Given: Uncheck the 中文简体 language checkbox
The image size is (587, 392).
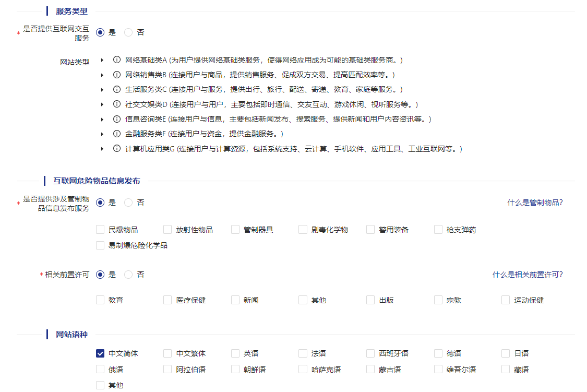Looking at the screenshot, I should 100,353.
